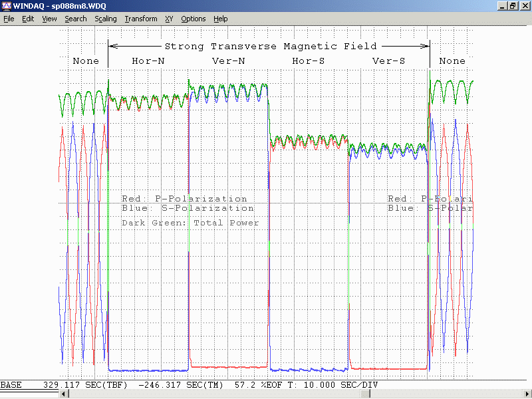Open the File menu
The image size is (532, 399).
coord(9,19)
